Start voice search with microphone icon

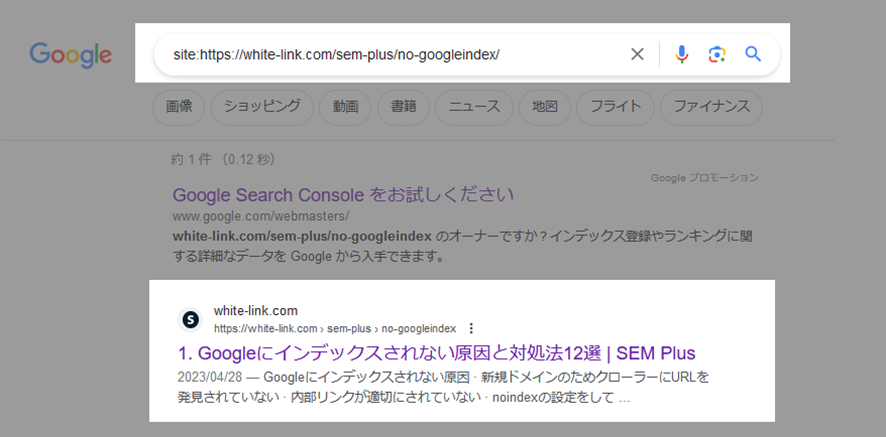click(682, 54)
